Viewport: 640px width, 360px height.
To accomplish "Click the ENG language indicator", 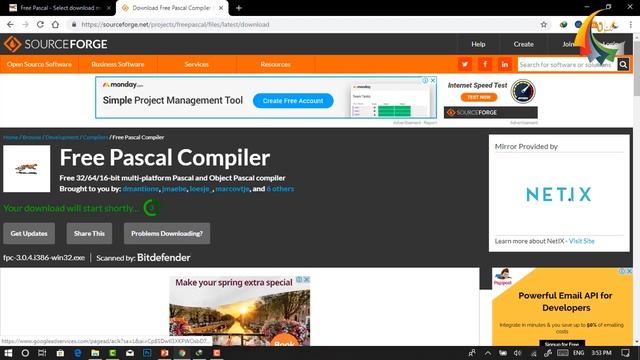I will point(578,353).
